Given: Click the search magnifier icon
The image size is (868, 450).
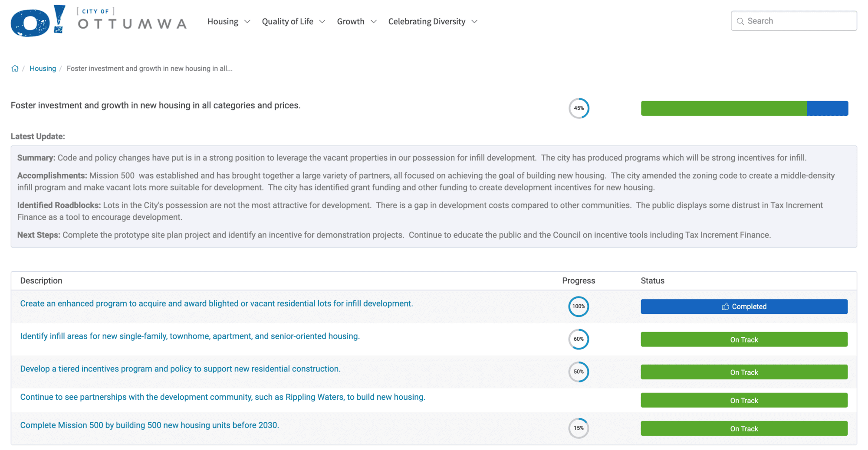Looking at the screenshot, I should pos(740,21).
